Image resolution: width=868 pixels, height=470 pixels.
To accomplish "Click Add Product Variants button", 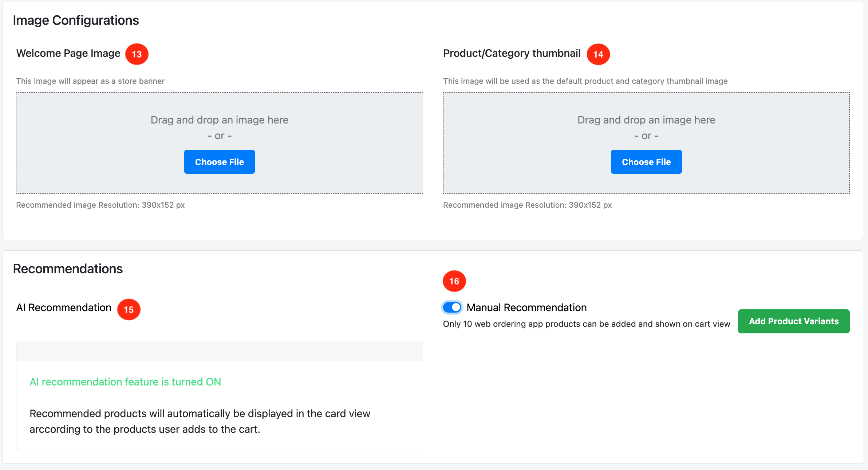I will 793,321.
